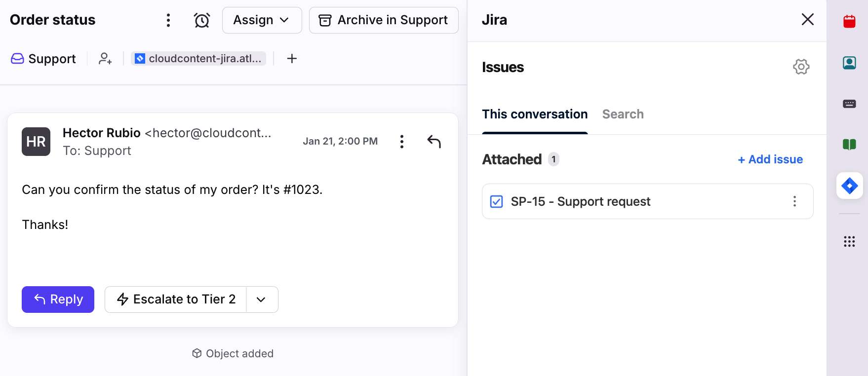This screenshot has width=868, height=376.
Task: Toggle the SP-15 issue checkbox
Action: 496,202
